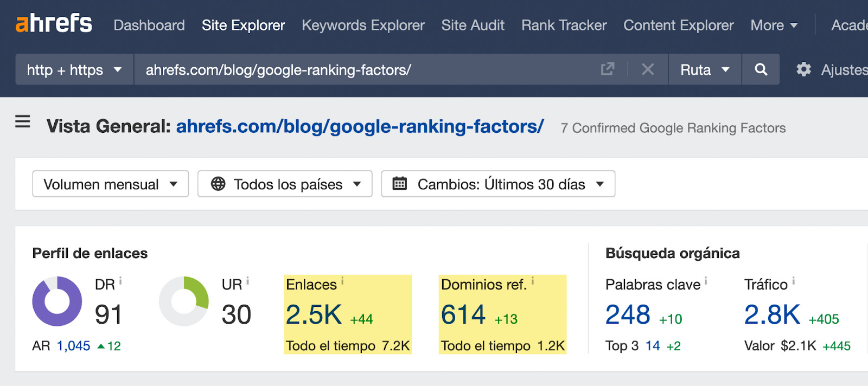
Task: Open the http + https protocol dropdown
Action: click(74, 69)
